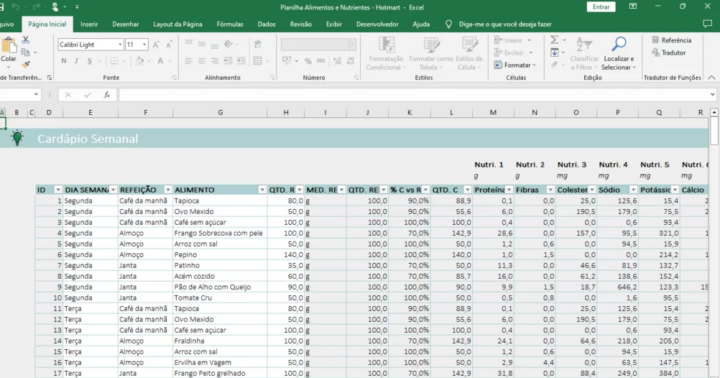Click the Colar paste icon
This screenshot has height=378, width=720.
8,46
